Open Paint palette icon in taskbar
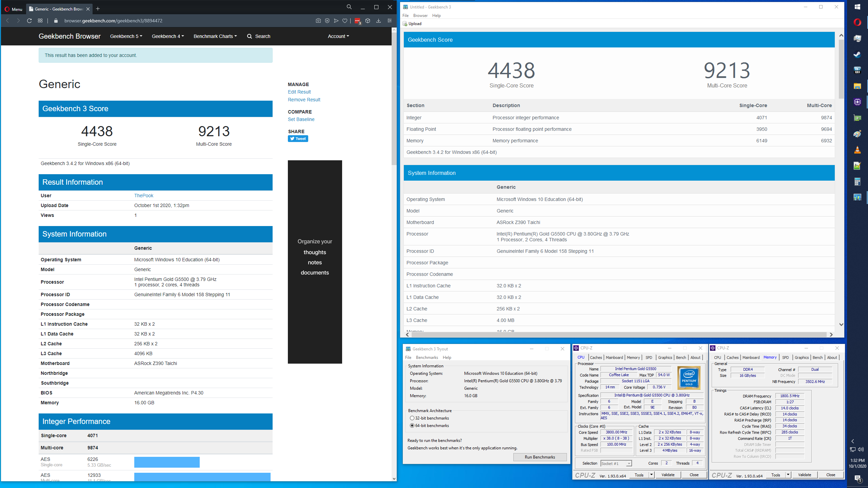Screen dimensions: 868x488 [x=857, y=134]
